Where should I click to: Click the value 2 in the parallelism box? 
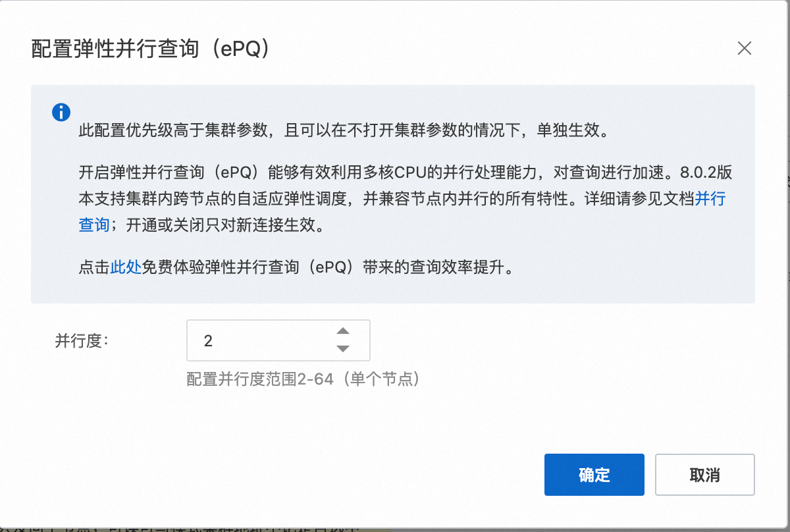tap(209, 341)
